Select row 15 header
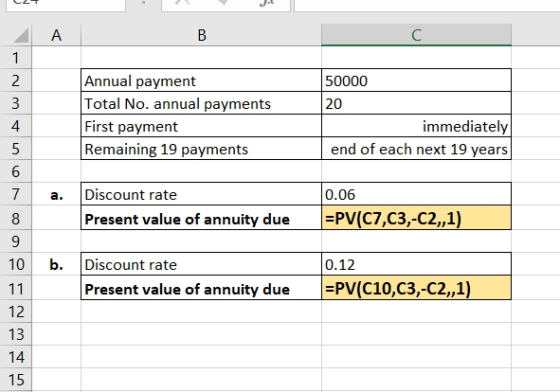This screenshot has width=560, height=392. (x=16, y=380)
